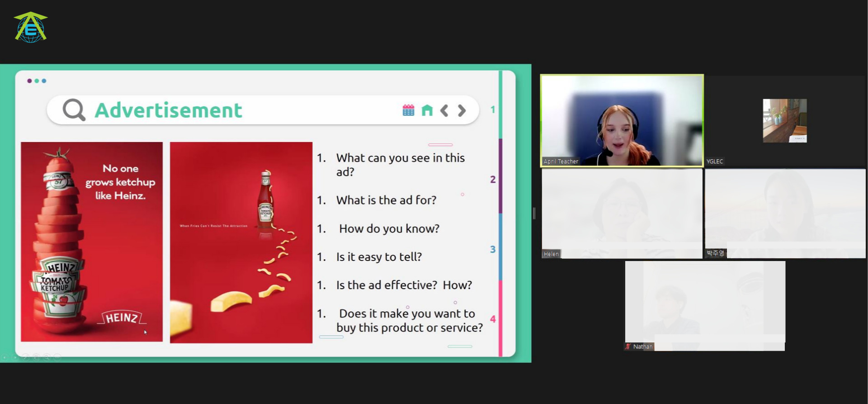Jump to section tab 1

click(x=493, y=109)
